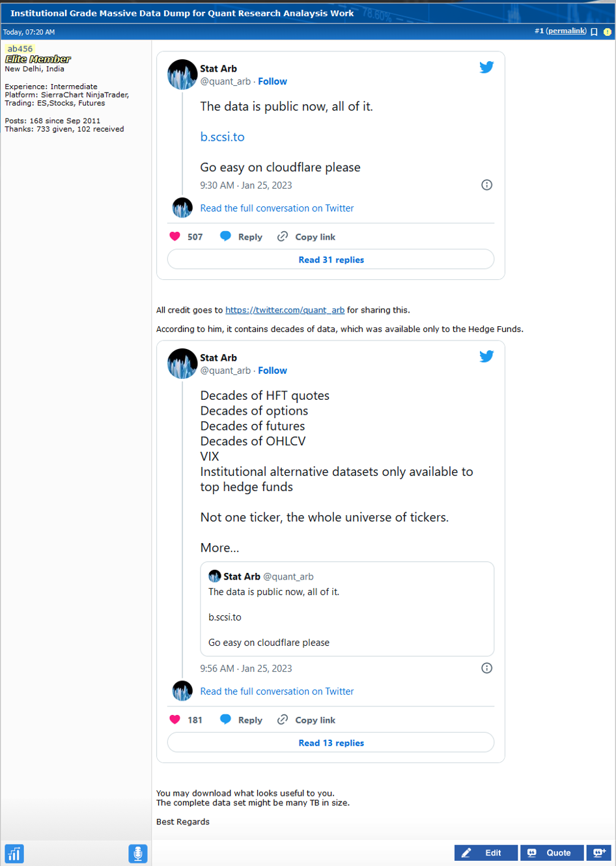Viewport: 616px width, 866px height.
Task: Open the post permalink
Action: (567, 31)
